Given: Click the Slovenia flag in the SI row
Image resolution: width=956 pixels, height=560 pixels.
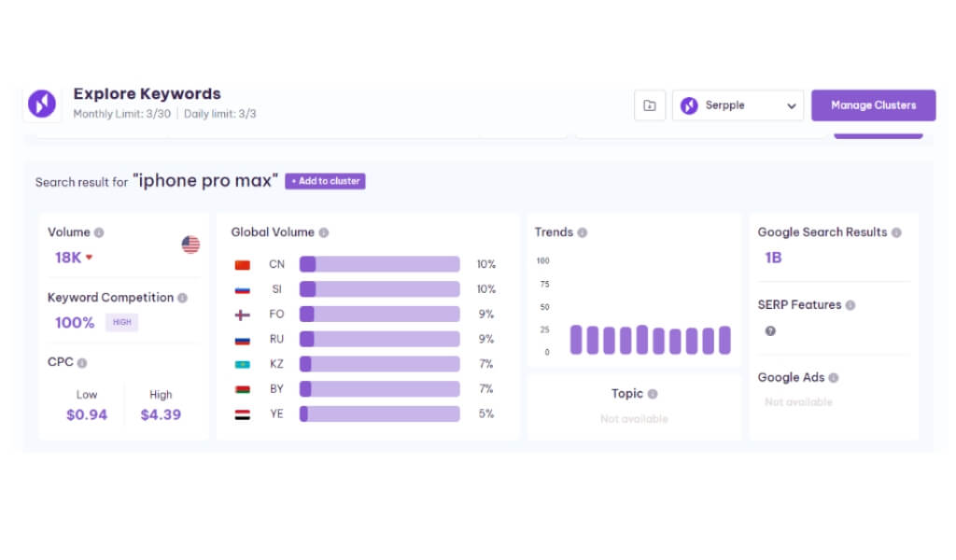Looking at the screenshot, I should pyautogui.click(x=243, y=289).
